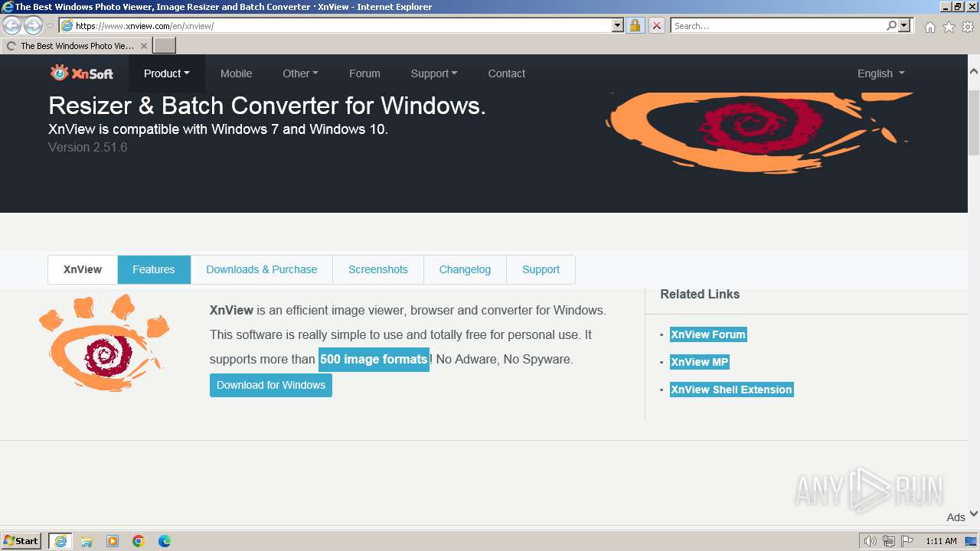Open the Contact nav item
The height and width of the screenshot is (551, 980).
(x=507, y=73)
